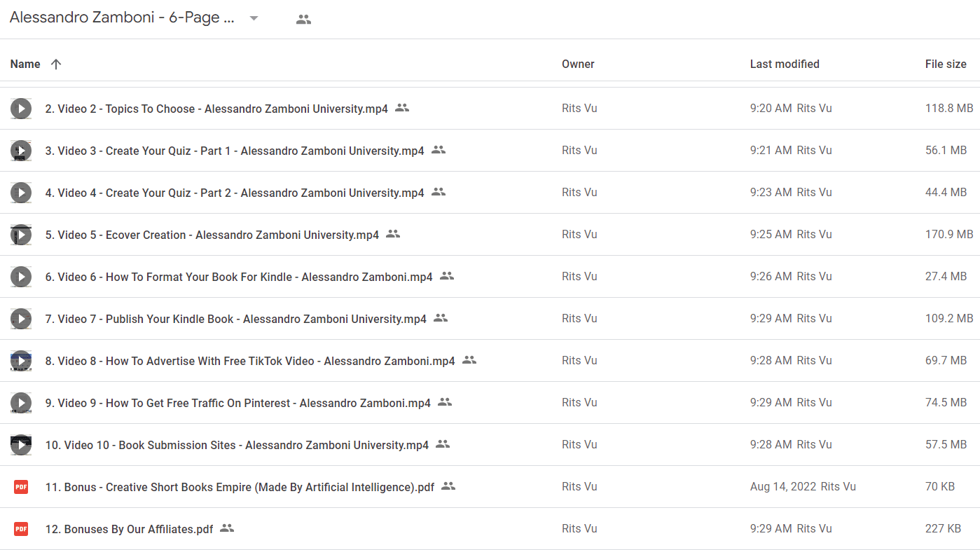This screenshot has width=980, height=550.
Task: Click the 9:26 AM Rits Vu modified time
Action: tap(791, 277)
